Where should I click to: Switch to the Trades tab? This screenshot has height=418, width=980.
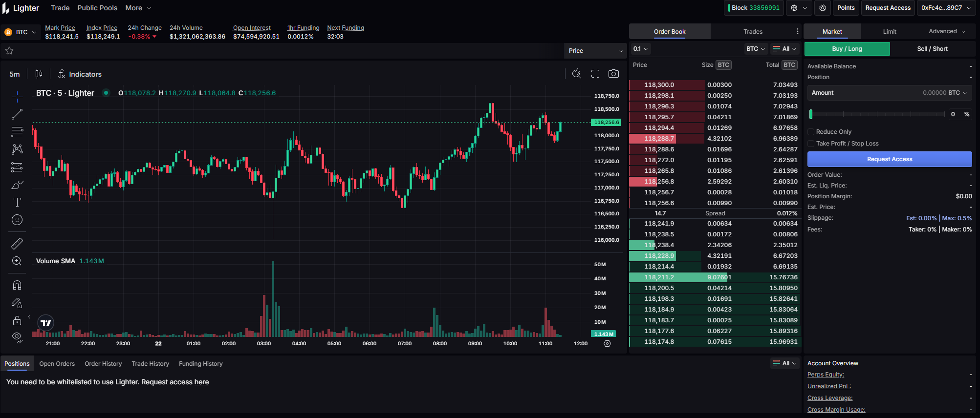(x=753, y=31)
